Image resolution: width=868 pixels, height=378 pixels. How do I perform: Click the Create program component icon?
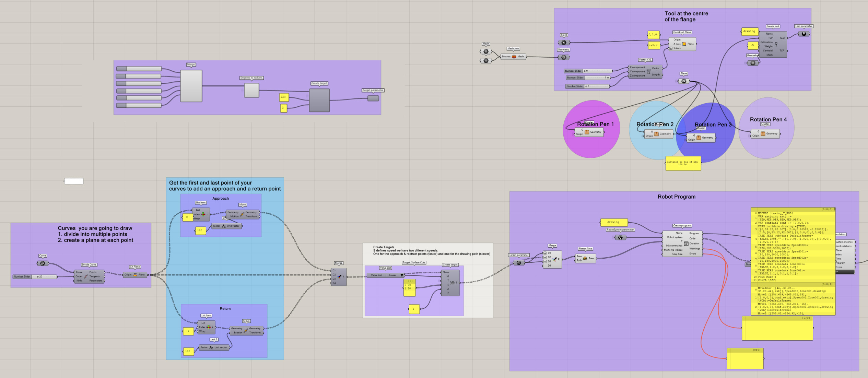tap(686, 244)
